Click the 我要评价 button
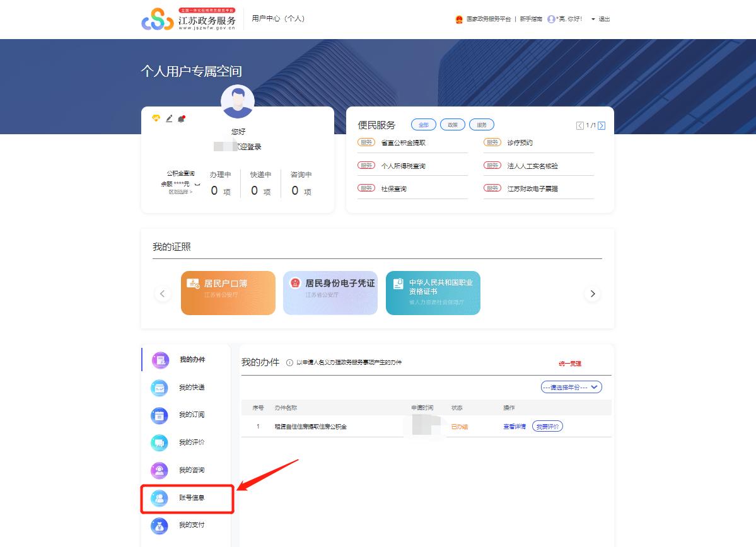 [x=547, y=427]
